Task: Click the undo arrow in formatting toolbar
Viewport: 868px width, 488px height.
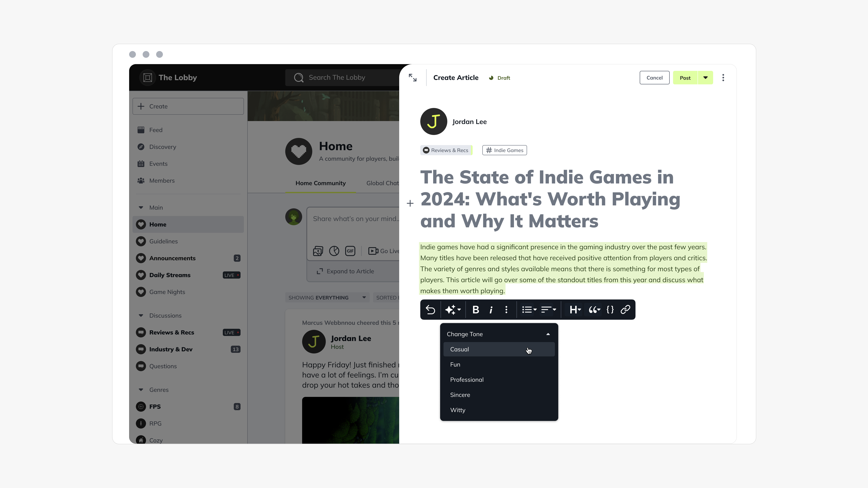Action: [430, 310]
